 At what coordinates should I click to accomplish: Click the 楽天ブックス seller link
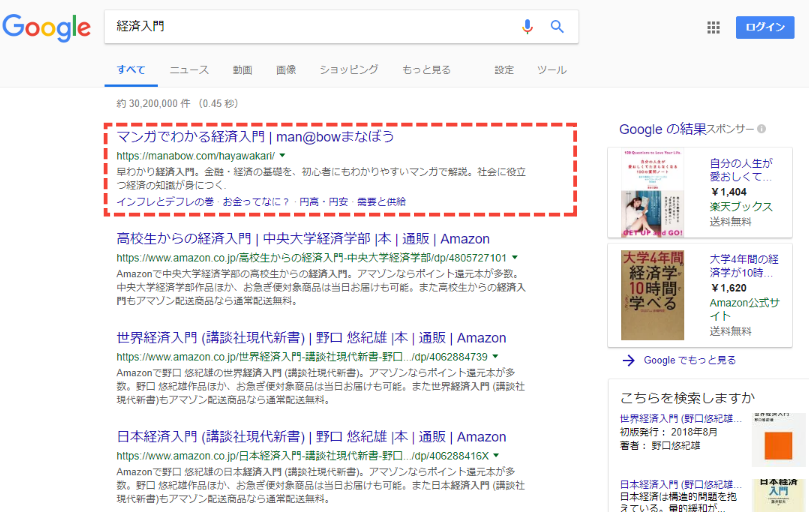coord(741,206)
